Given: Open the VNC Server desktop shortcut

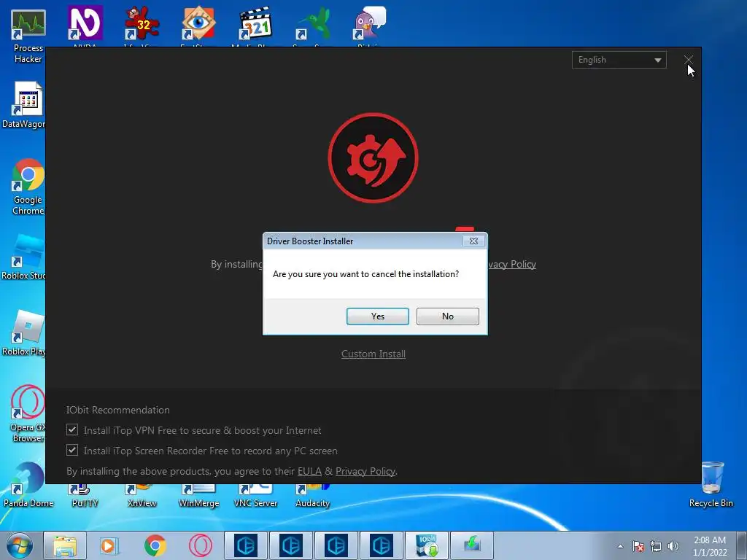Looking at the screenshot, I should 255,496.
